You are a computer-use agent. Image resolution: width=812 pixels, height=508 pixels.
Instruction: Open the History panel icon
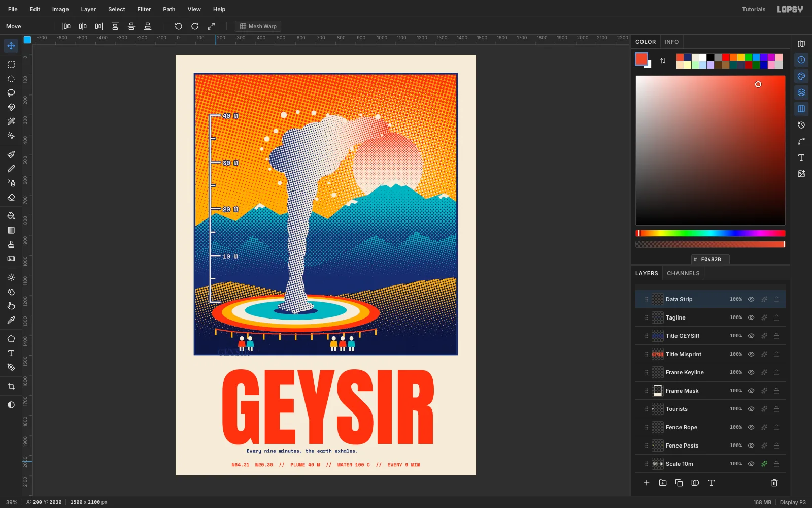pyautogui.click(x=801, y=125)
